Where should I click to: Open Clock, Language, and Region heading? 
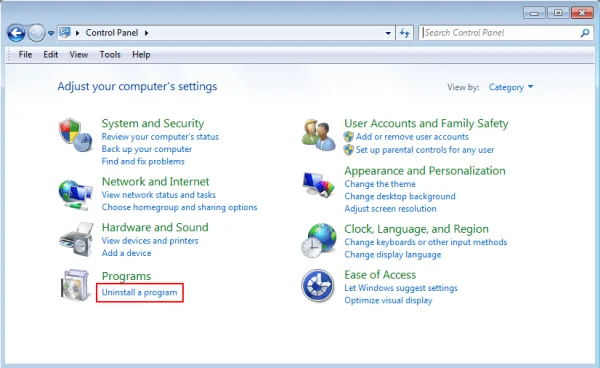click(416, 229)
